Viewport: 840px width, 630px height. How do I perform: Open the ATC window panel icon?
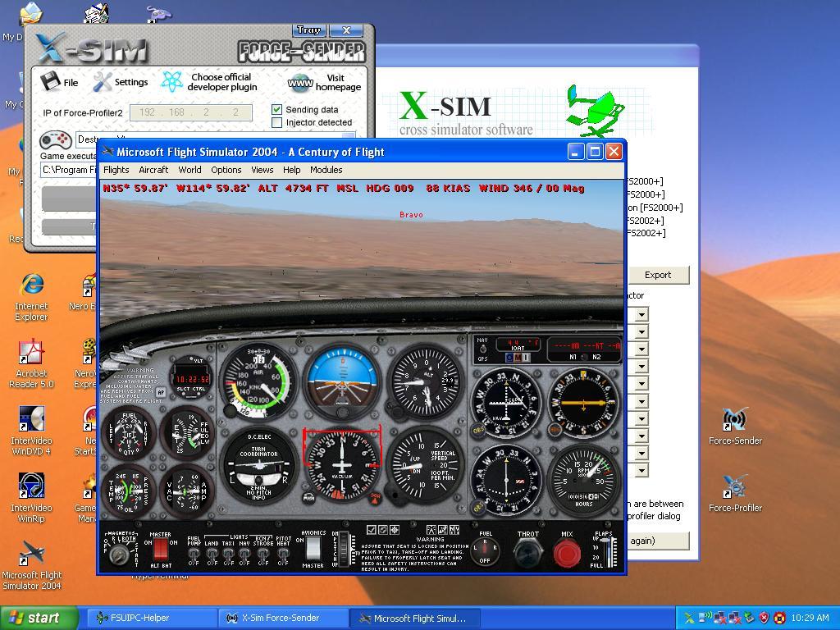coord(383,530)
